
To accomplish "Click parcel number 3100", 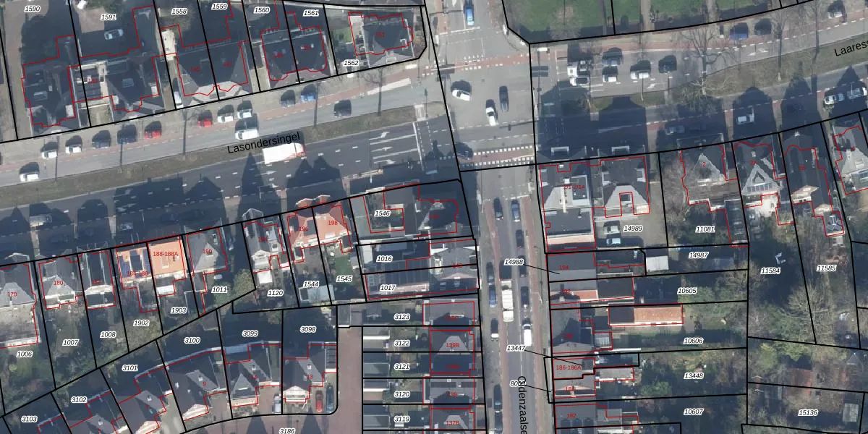I will [192, 340].
